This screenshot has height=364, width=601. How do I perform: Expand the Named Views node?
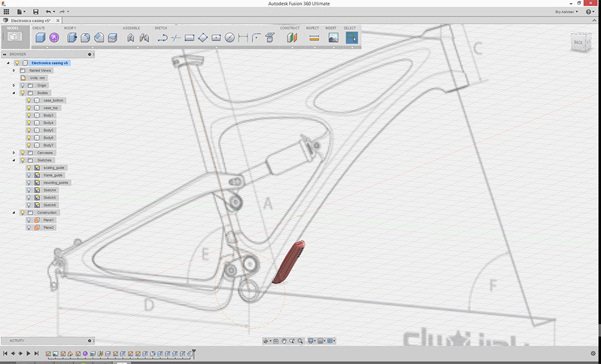(14, 70)
